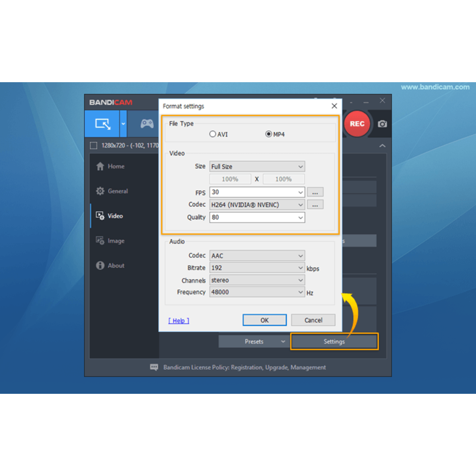This screenshot has width=476, height=476.
Task: Click the speech bubble icon in footer
Action: [x=154, y=367]
